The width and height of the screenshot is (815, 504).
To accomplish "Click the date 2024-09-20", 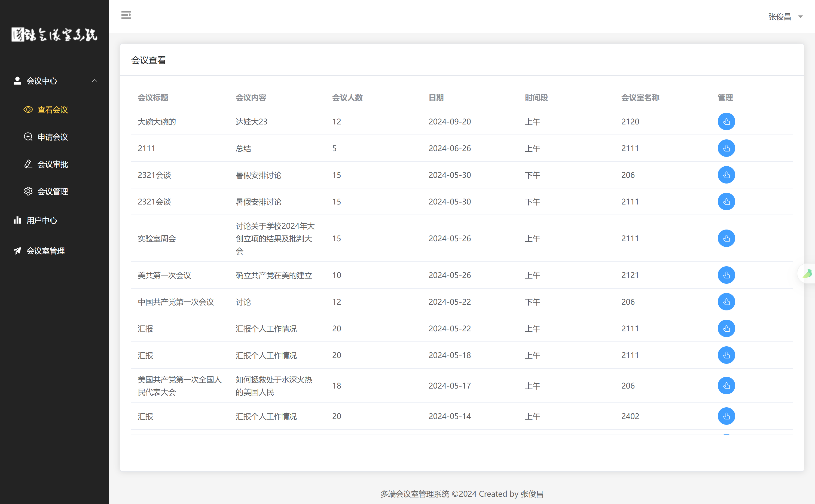I will click(450, 122).
